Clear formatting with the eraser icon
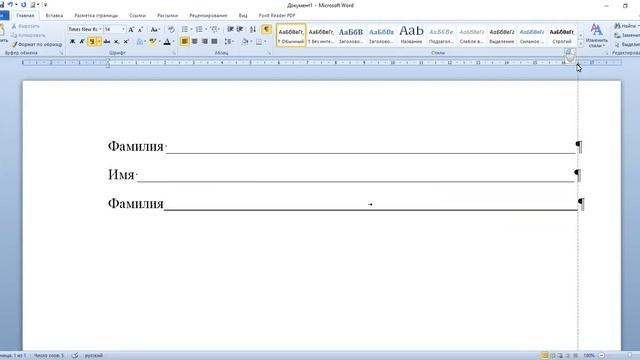640x360 pixels. coord(171,29)
